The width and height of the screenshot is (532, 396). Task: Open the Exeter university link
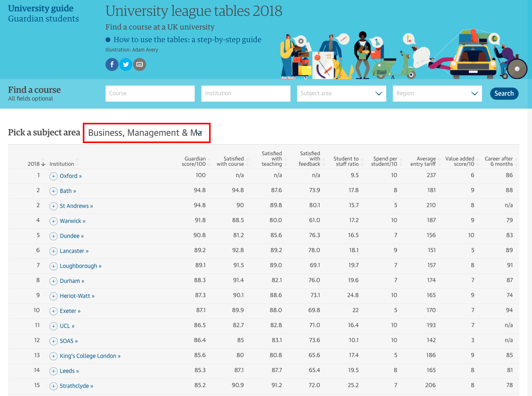[70, 311]
